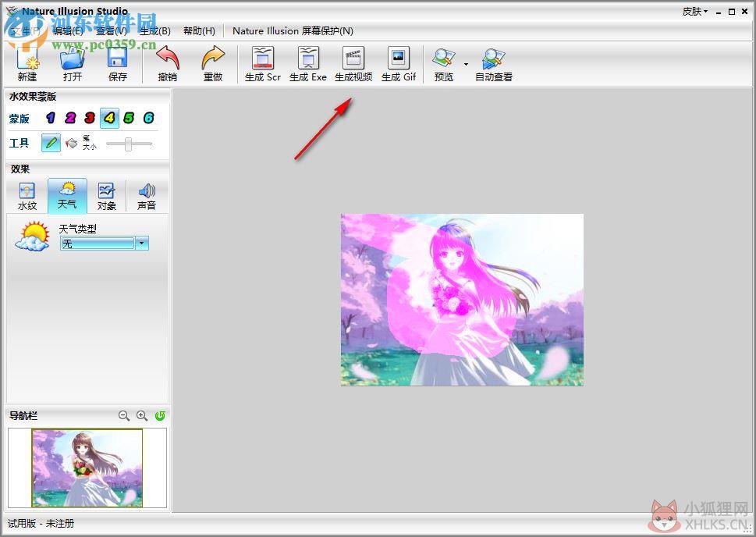Screen dimensions: 756x537
Task: Open a file with 打开 icon
Action: (x=73, y=64)
